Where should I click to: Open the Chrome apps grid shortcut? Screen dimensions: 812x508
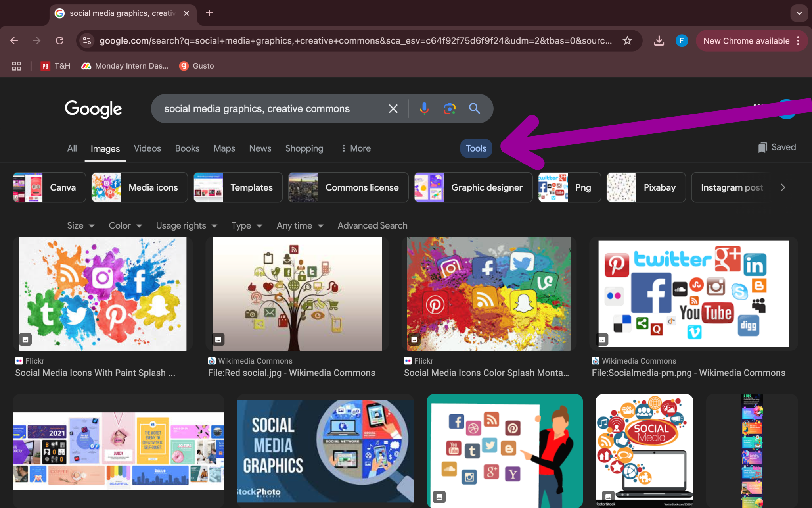[16, 66]
